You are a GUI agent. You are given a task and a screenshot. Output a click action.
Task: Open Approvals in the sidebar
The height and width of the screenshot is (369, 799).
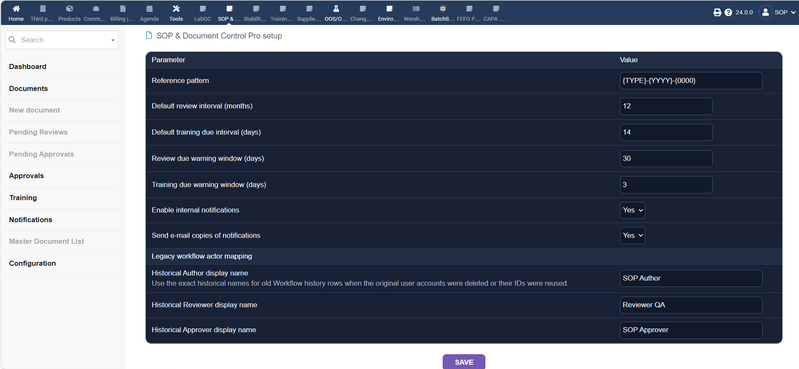26,176
